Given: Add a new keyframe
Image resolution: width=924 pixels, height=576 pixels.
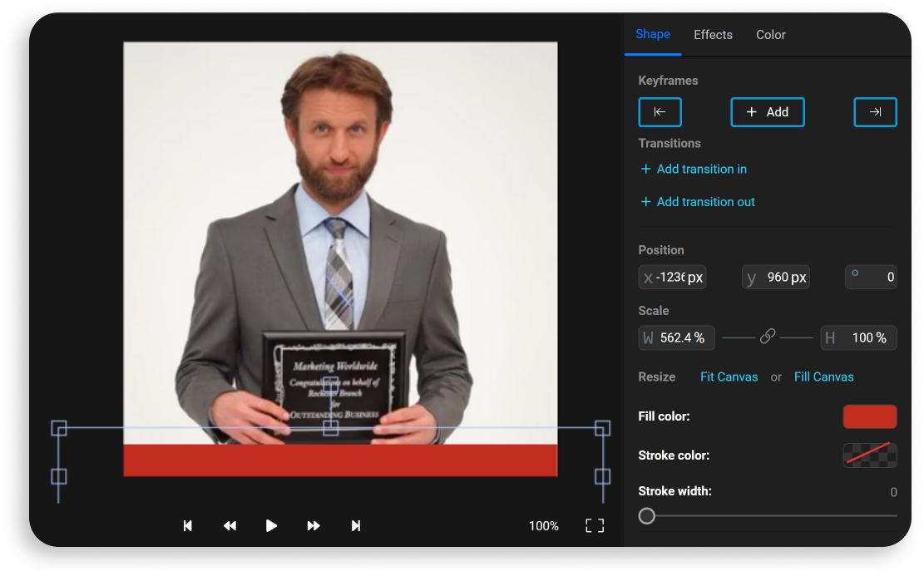Looking at the screenshot, I should tap(768, 112).
